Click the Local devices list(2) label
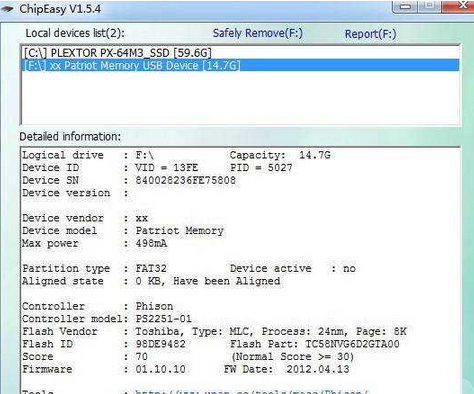Viewport: 474px width, 394px height. click(x=75, y=33)
